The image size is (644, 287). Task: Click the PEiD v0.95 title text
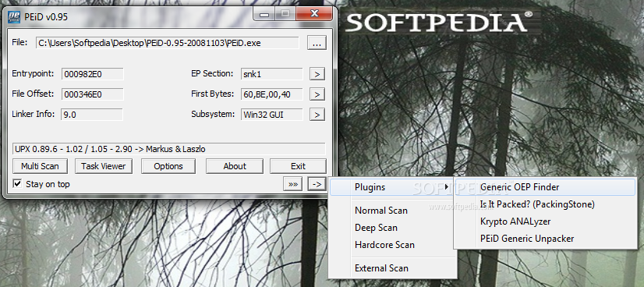[47, 17]
